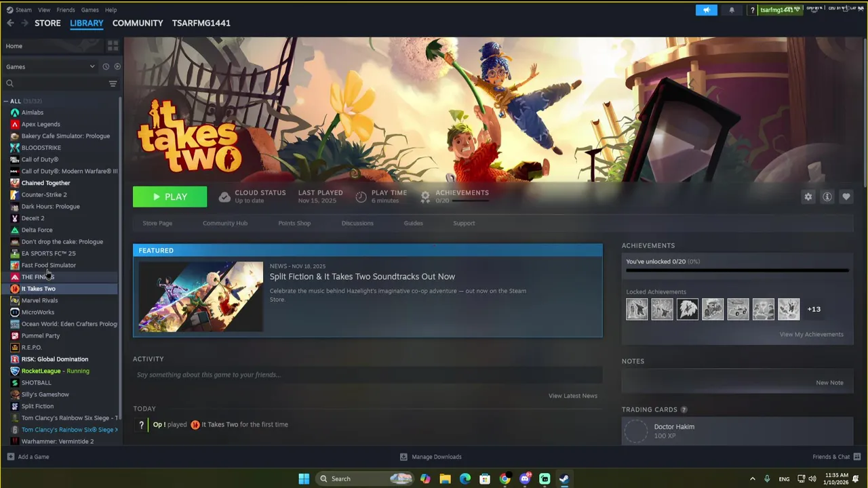Switch to STORE tab
Screen dimensions: 868x488
(x=47, y=23)
